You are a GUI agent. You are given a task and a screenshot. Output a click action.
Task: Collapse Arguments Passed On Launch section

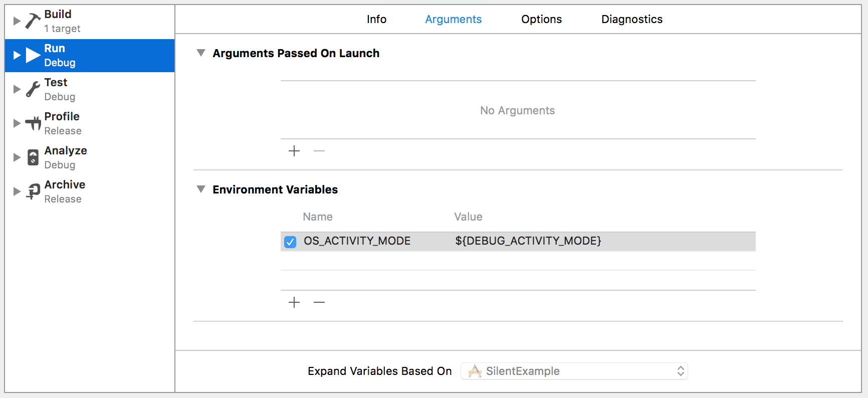[201, 53]
